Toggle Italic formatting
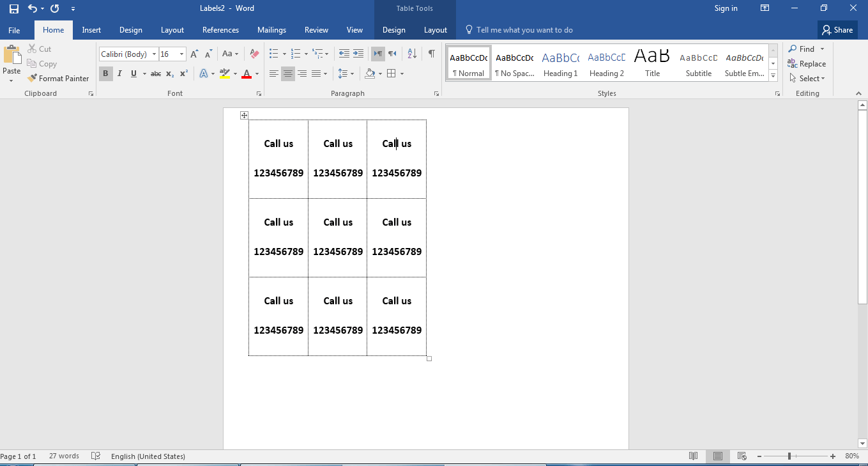The image size is (868, 466). pyautogui.click(x=119, y=74)
